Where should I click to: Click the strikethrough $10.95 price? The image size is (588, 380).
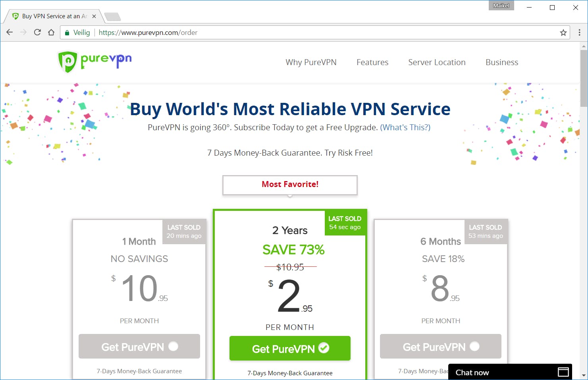[x=290, y=267]
